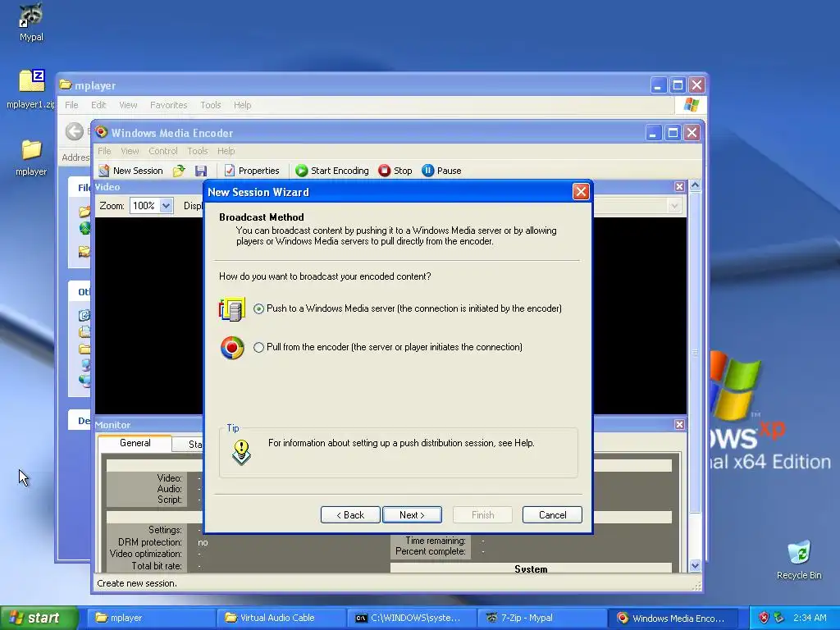Click the Stop encoding button
Screen dimensions: 840x630
coord(395,171)
